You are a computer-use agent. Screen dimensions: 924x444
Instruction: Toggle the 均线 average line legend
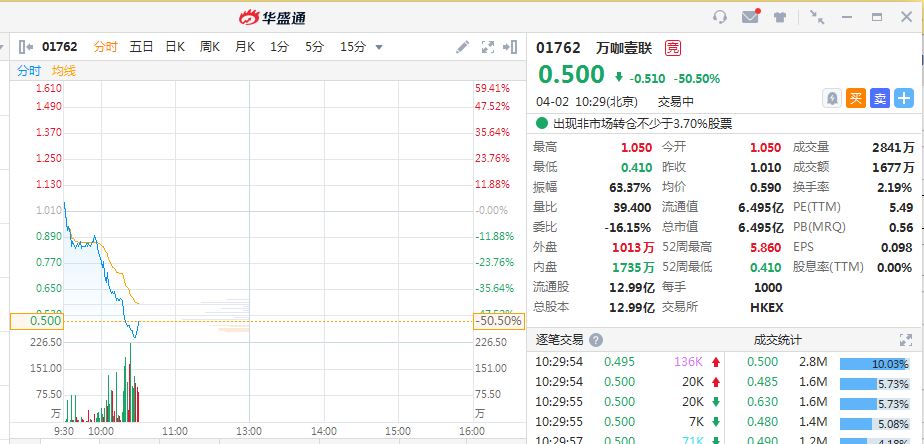[x=64, y=71]
